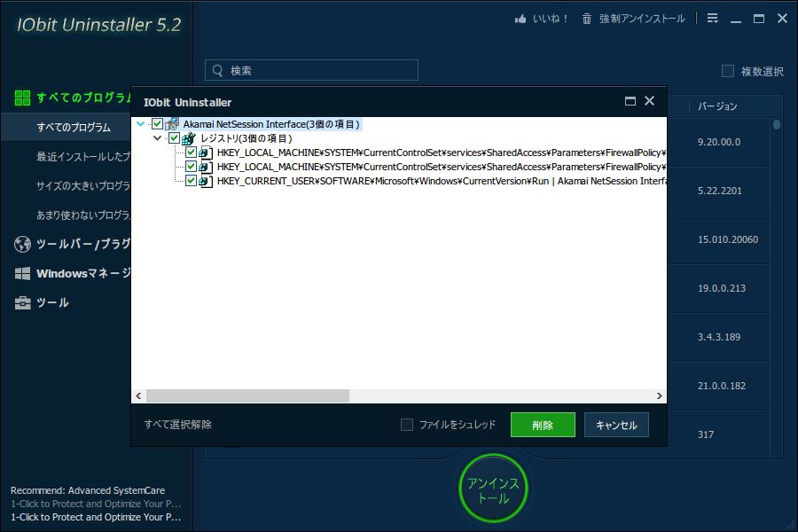
Task: Click 強制アンインストール text button
Action: pos(642,19)
